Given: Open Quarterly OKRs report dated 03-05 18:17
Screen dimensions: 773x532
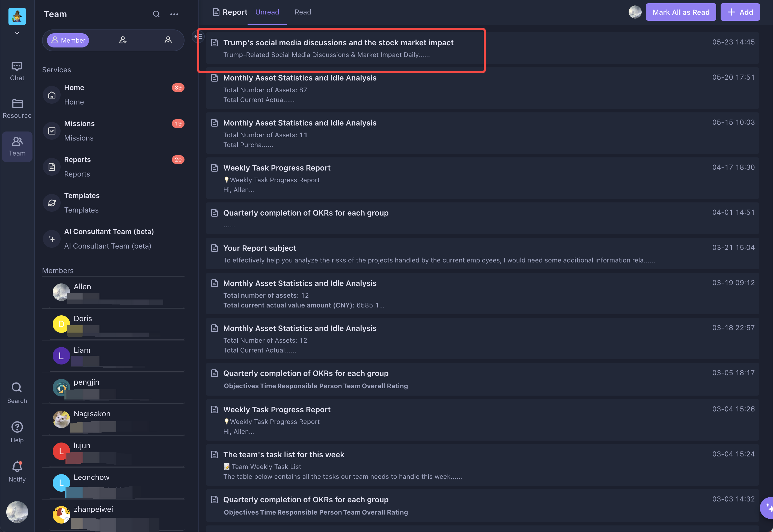Looking at the screenshot, I should 482,379.
